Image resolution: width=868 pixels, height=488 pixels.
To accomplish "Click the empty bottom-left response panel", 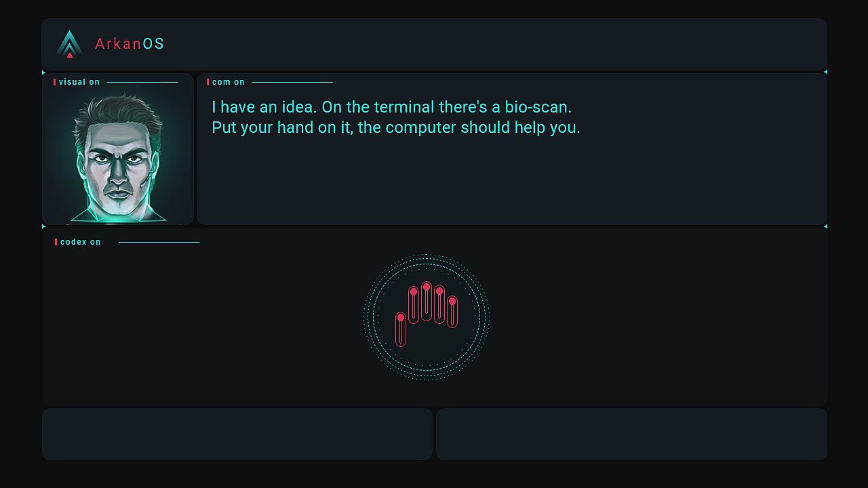I will 237,434.
